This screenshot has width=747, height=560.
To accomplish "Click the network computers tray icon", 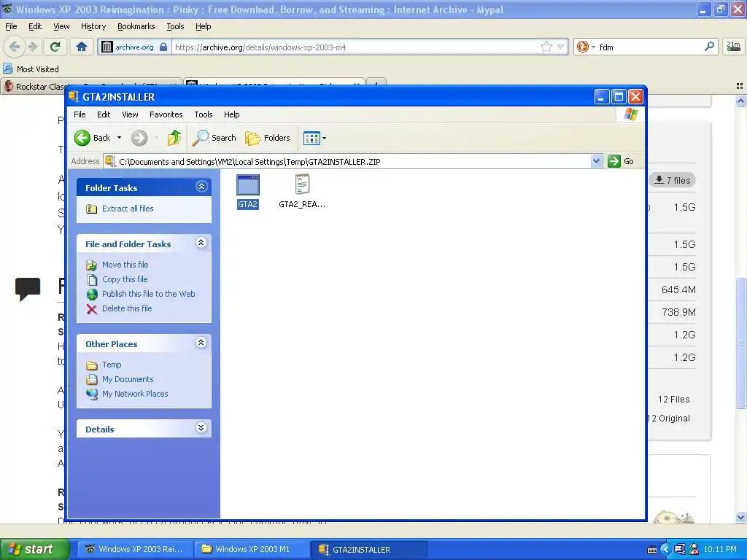I will click(679, 549).
